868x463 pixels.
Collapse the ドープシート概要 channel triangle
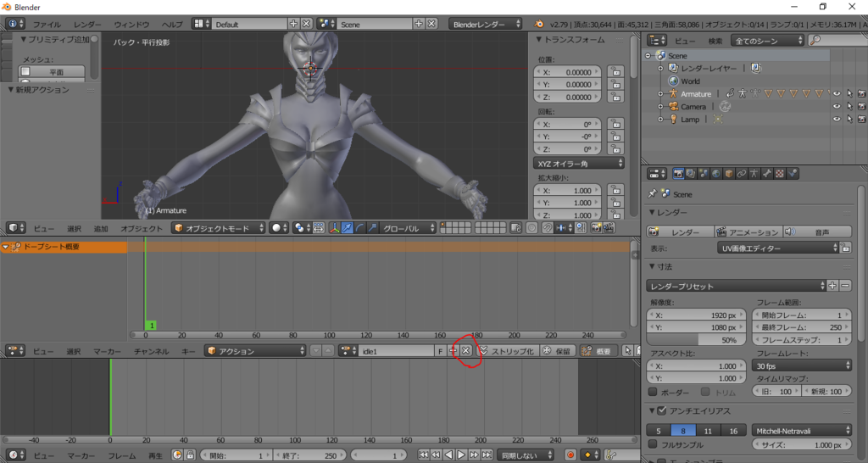pos(6,247)
